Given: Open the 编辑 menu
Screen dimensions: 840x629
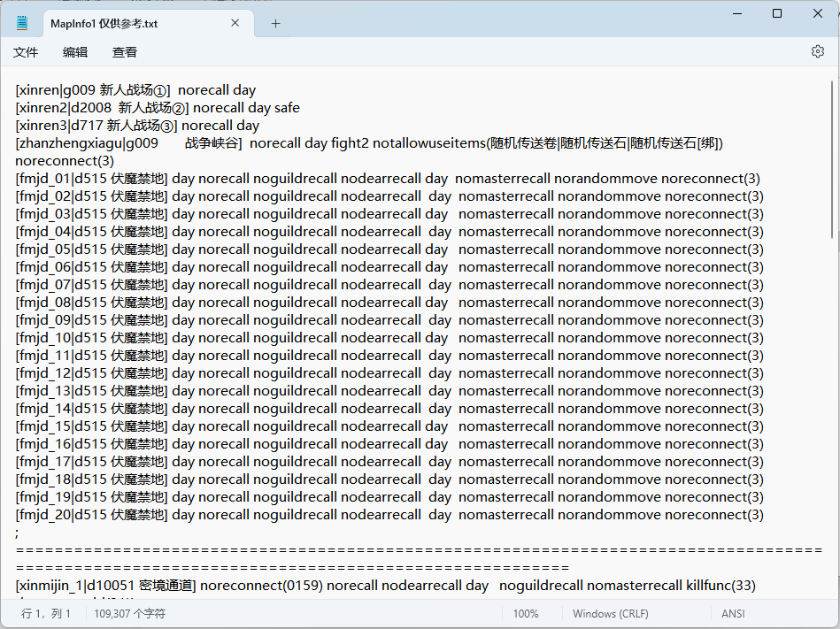Looking at the screenshot, I should [x=75, y=52].
